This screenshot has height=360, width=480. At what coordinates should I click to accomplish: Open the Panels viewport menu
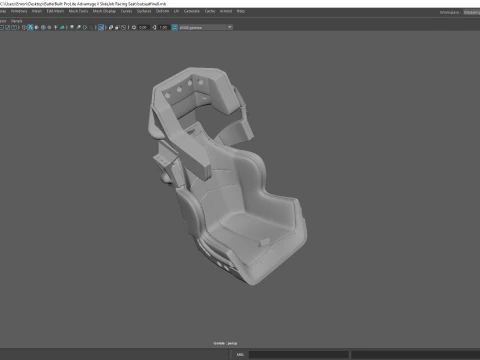coord(16,21)
